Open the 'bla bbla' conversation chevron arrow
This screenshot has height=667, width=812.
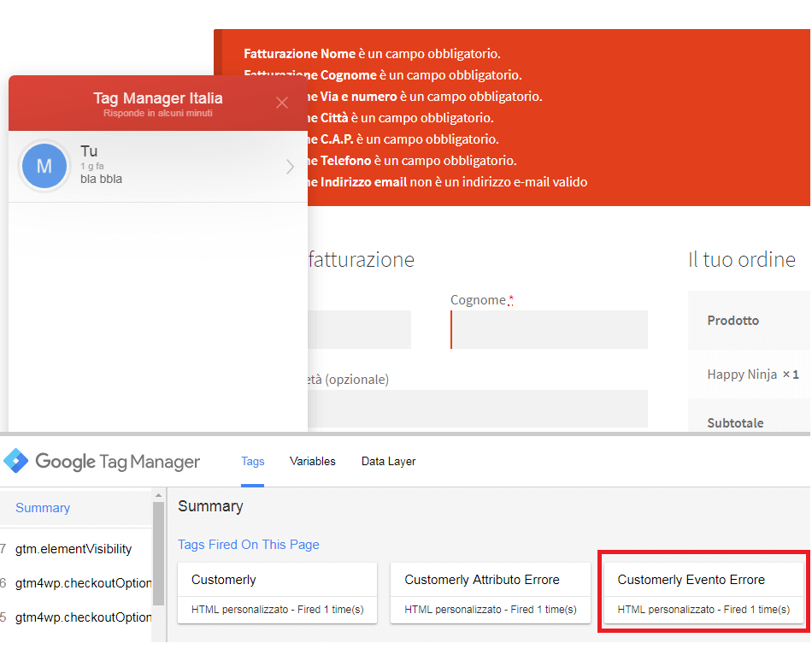click(x=290, y=167)
